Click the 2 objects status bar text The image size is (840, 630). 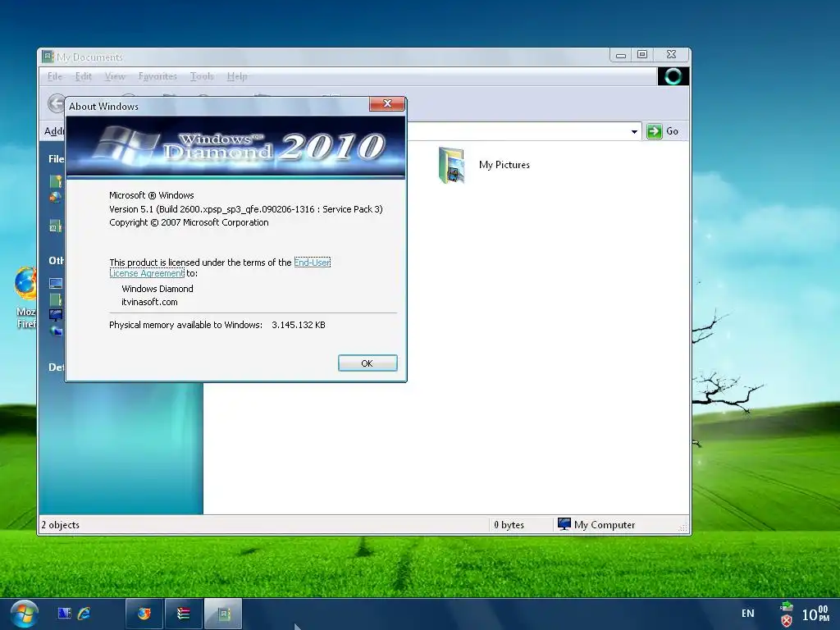click(60, 525)
